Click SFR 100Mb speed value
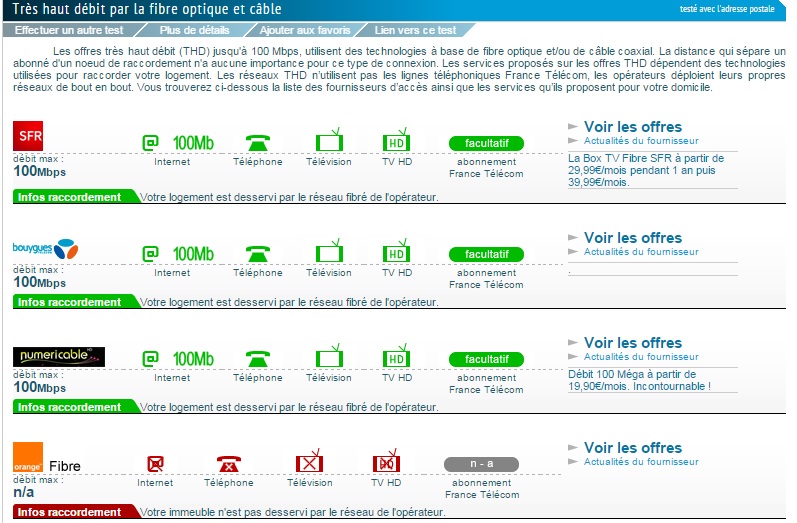797x523 pixels. click(x=193, y=143)
